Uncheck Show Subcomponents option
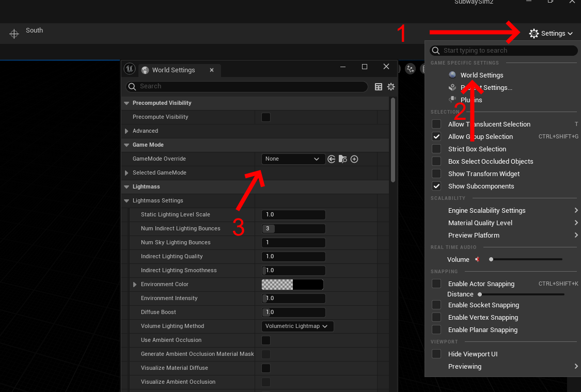The image size is (581, 392). click(436, 186)
